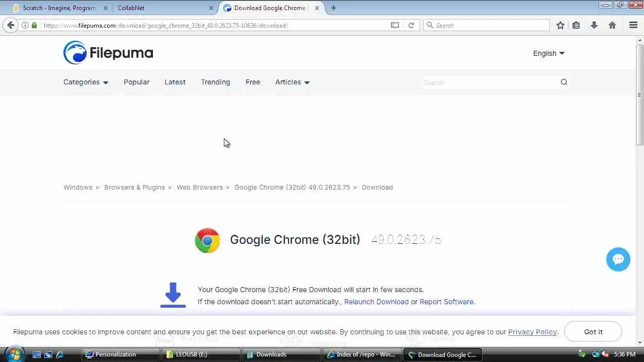The image size is (644, 362).
Task: Click Google Chrome (32bit) 49.0.2623.75 breadcrumb
Action: coord(292,187)
